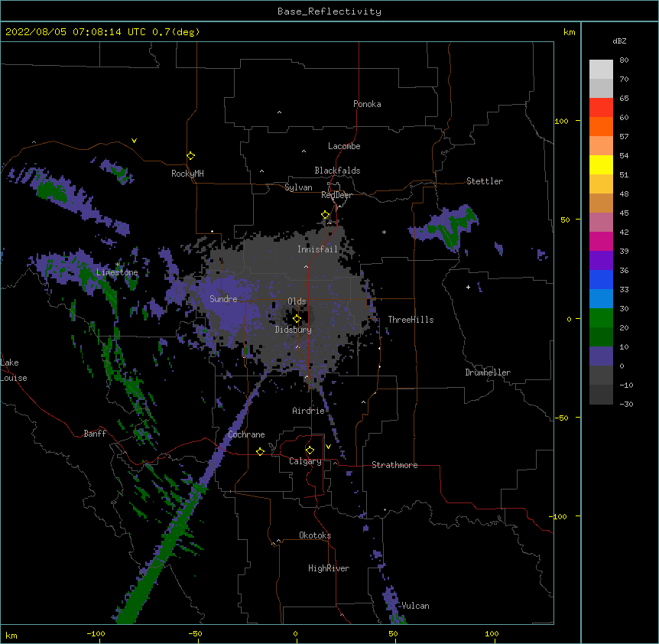Viewport: 659px width, 644px height.
Task: Click the caret marker below Innisfail label
Action: click(306, 266)
